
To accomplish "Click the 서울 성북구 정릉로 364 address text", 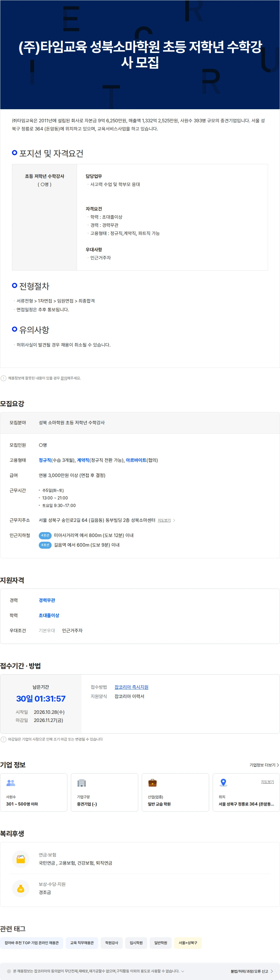I will click(246, 804).
